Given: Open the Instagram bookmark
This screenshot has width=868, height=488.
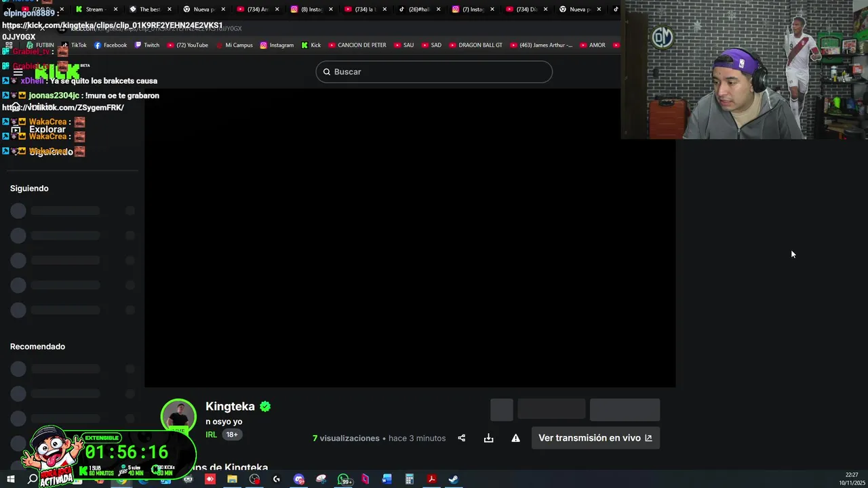Looking at the screenshot, I should [x=277, y=45].
